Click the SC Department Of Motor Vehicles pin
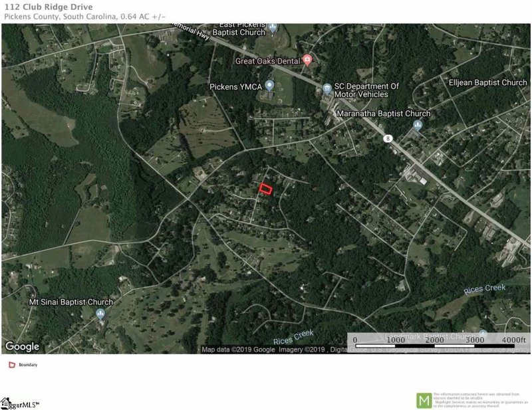 pos(327,89)
